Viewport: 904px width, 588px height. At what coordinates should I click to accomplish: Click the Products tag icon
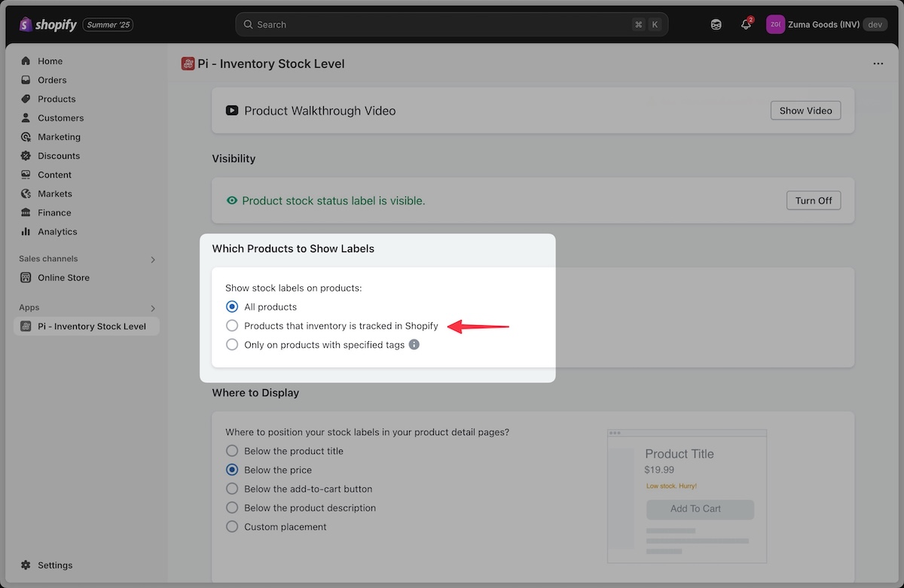point(26,99)
